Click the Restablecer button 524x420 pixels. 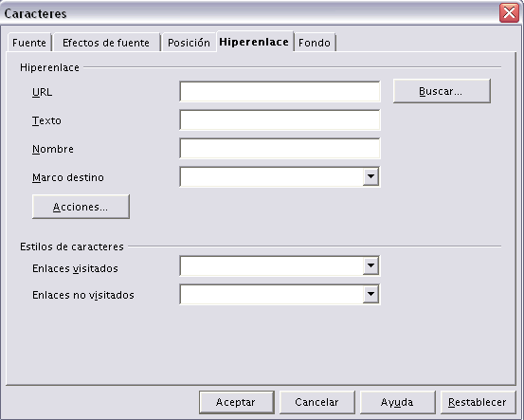tap(478, 402)
